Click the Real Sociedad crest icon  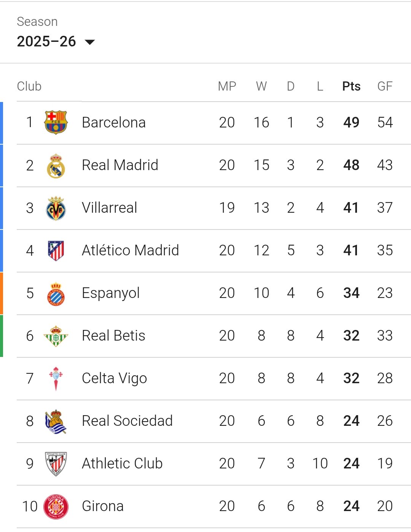[x=56, y=421]
